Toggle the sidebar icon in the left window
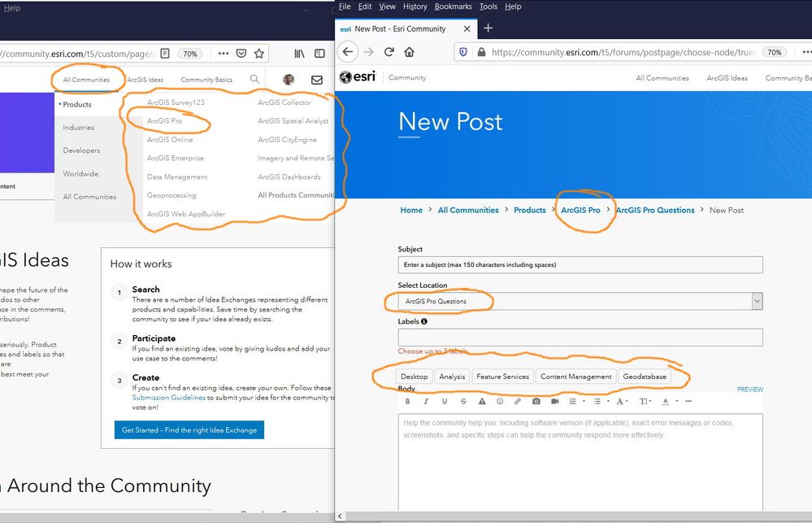Image resolution: width=812 pixels, height=523 pixels. point(319,54)
